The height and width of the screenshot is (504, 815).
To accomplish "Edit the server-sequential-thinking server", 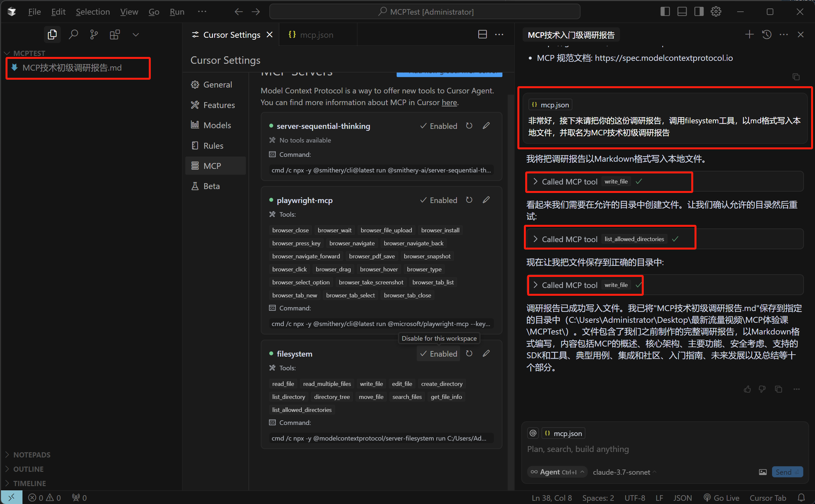I will click(x=486, y=126).
